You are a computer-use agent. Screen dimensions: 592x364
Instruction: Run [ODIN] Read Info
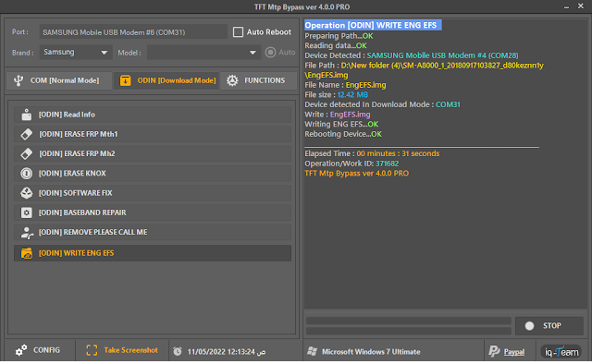pyautogui.click(x=153, y=115)
